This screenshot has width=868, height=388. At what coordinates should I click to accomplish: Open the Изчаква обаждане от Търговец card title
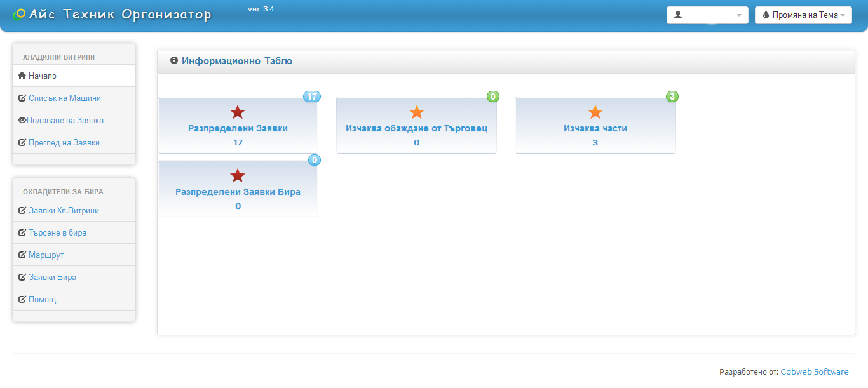click(416, 128)
